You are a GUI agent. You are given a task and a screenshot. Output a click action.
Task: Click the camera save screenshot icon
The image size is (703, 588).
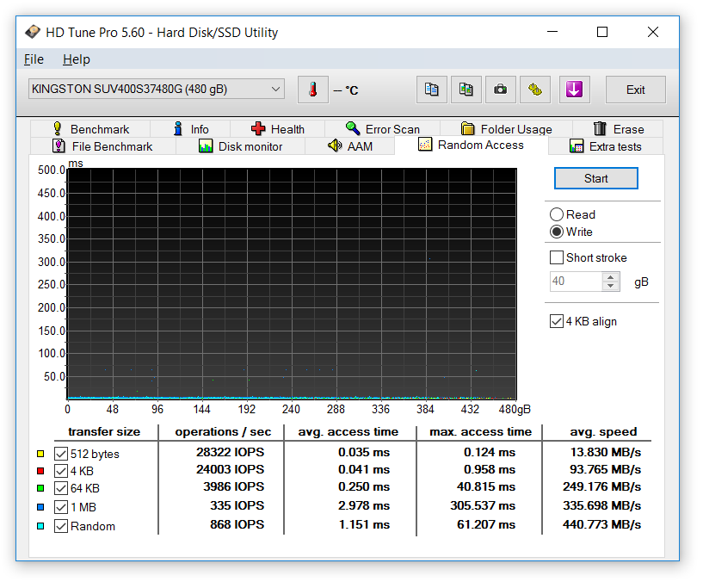coord(500,90)
